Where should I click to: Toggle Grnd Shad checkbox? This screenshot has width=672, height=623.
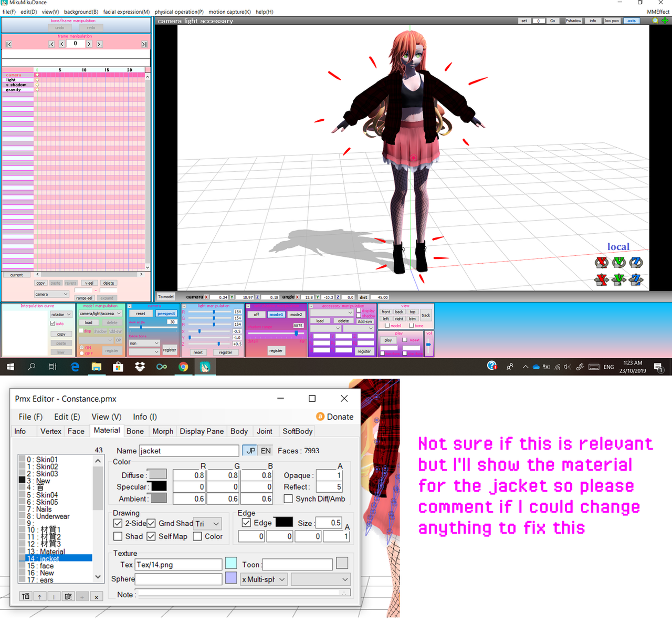pos(151,523)
